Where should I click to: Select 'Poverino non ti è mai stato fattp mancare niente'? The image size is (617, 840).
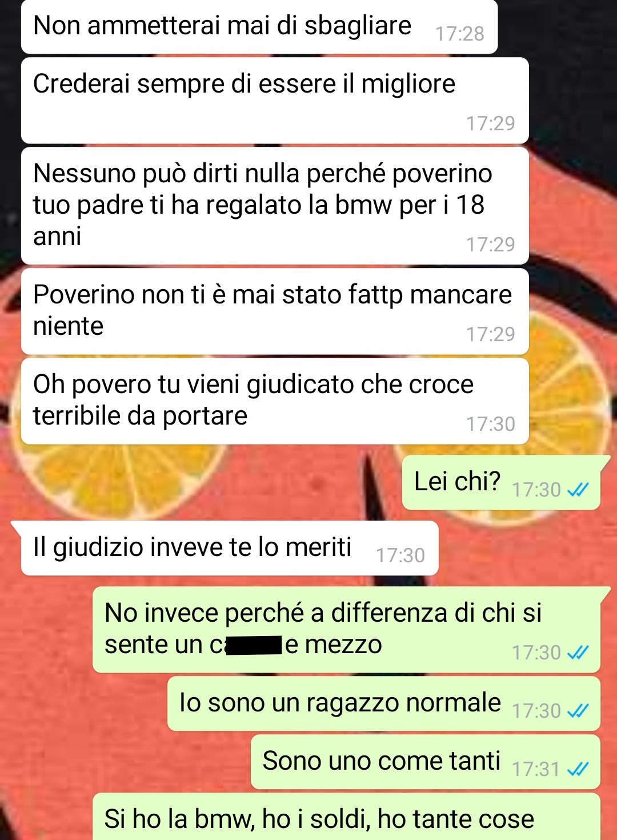click(275, 311)
